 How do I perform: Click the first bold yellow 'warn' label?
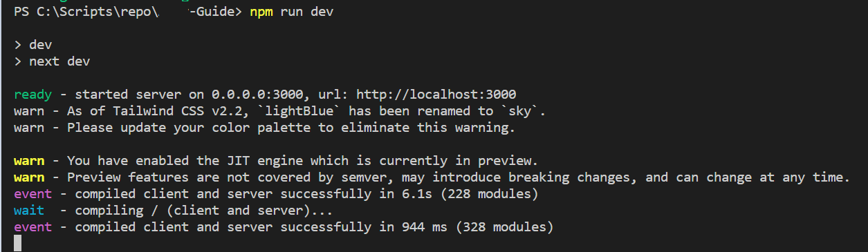coord(29,161)
